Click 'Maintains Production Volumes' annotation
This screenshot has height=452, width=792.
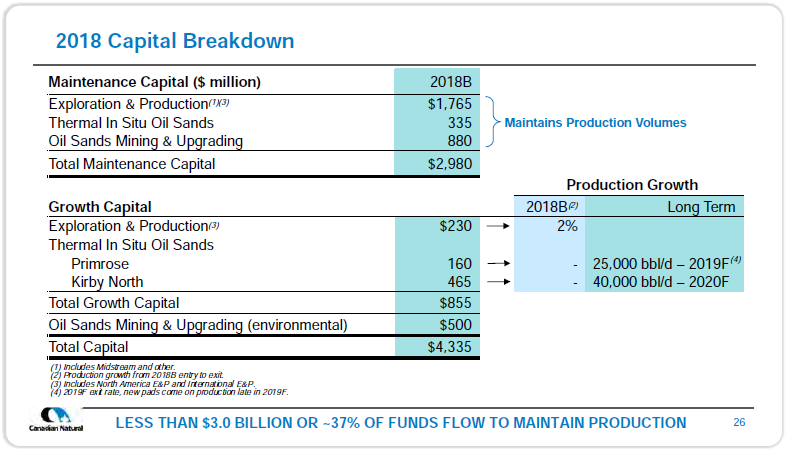pyautogui.click(x=596, y=123)
